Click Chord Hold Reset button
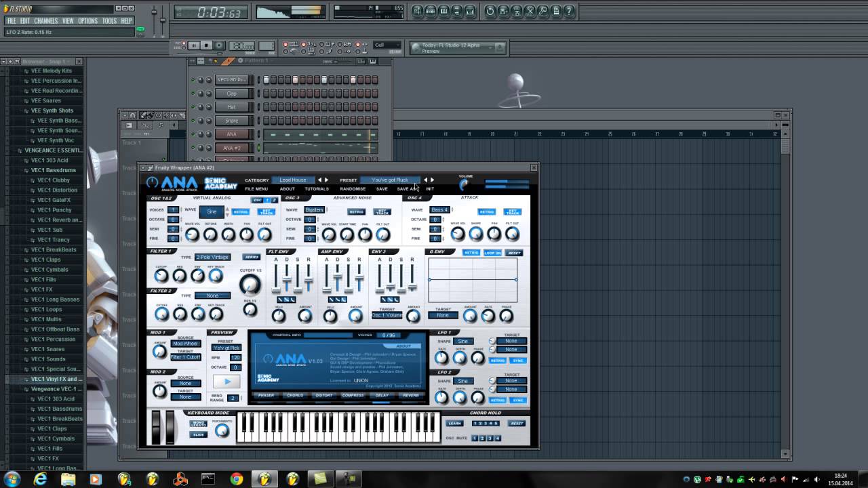The width and height of the screenshot is (868, 488). [517, 424]
